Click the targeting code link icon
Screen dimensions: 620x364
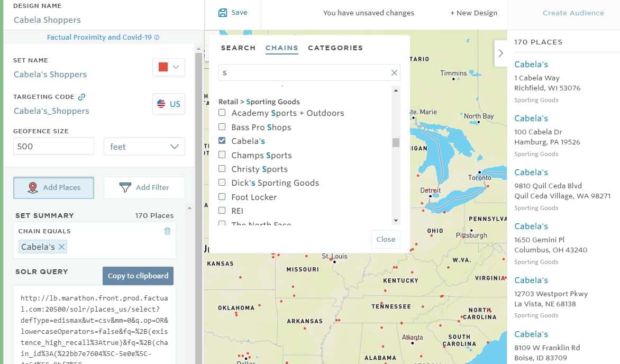(82, 96)
